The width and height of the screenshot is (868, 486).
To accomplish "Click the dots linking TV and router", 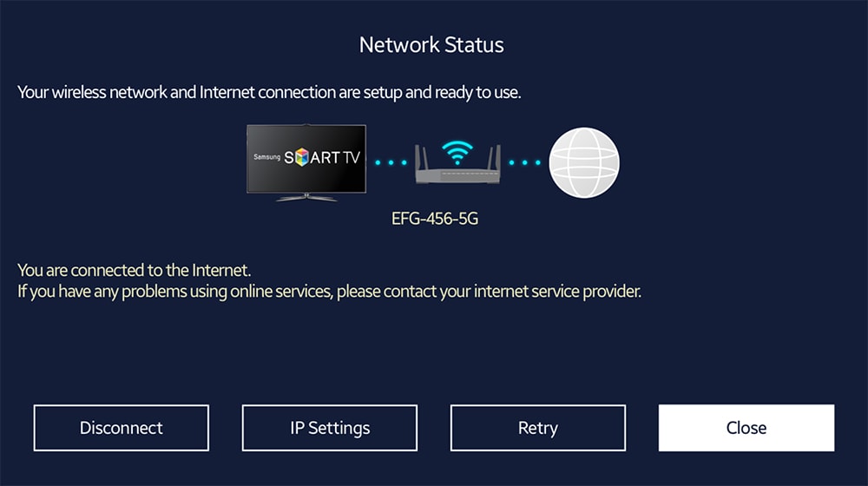I will 391,163.
